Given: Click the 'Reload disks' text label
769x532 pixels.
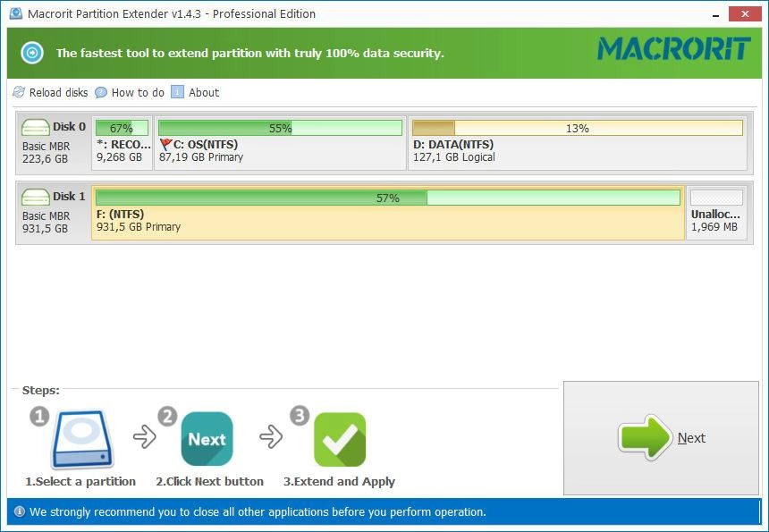Looking at the screenshot, I should point(58,92).
